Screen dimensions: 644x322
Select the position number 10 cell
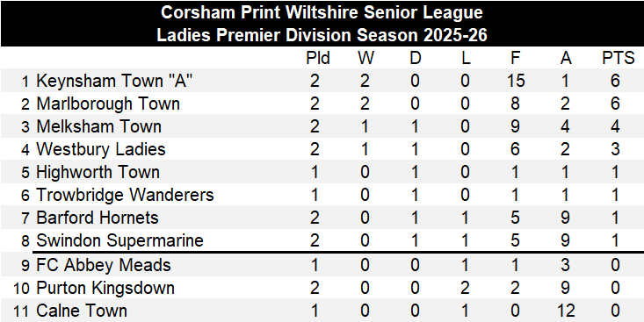(21, 289)
